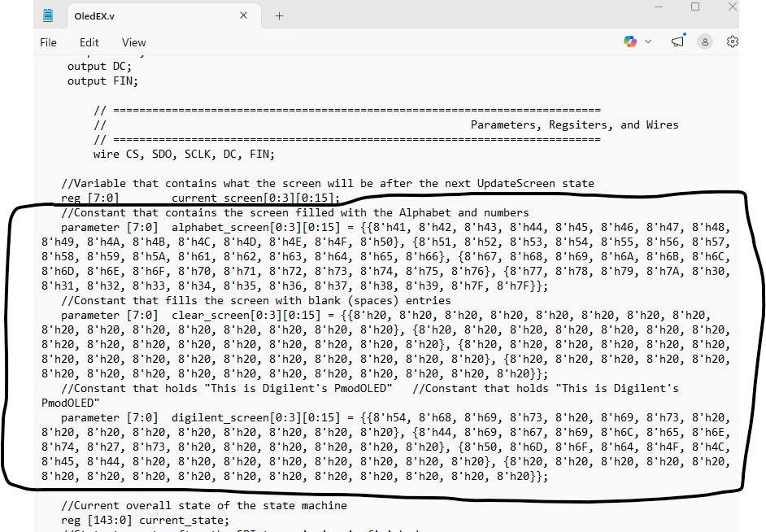Open the feedback megaphone icon

tap(678, 41)
